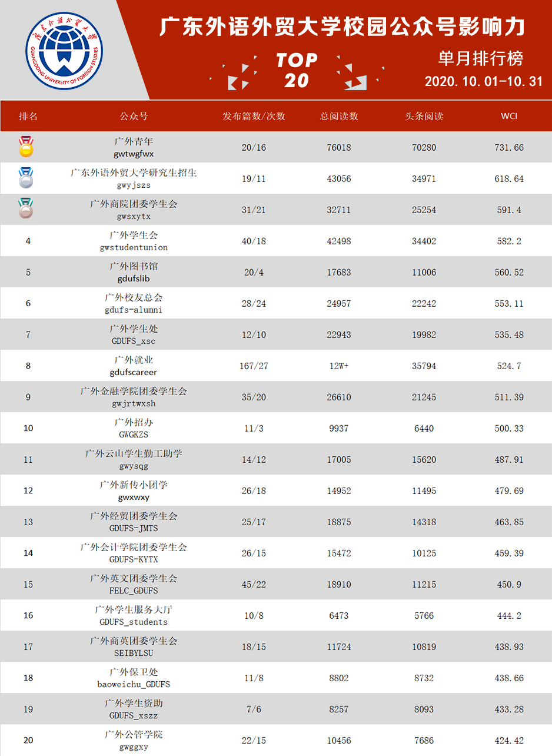Click the 总阅读数 column header
Viewport: 552px width, 756px height.
point(339,116)
